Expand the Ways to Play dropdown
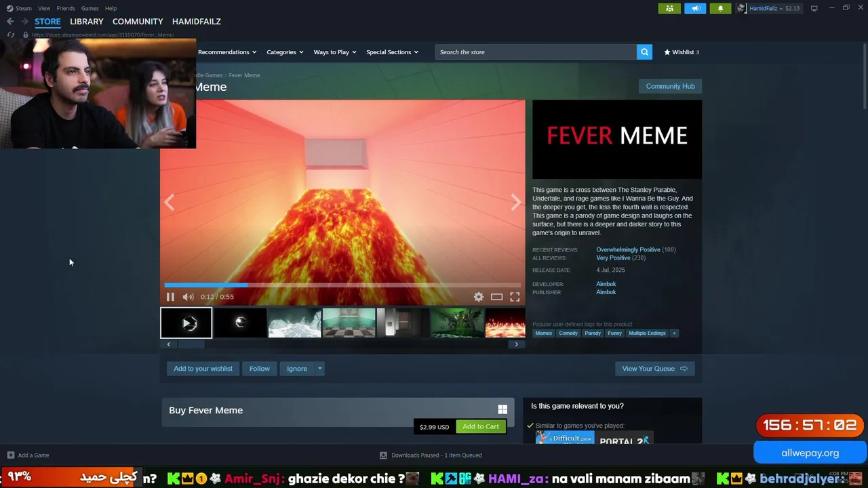Screen dimensions: 868x488 (x=335, y=52)
